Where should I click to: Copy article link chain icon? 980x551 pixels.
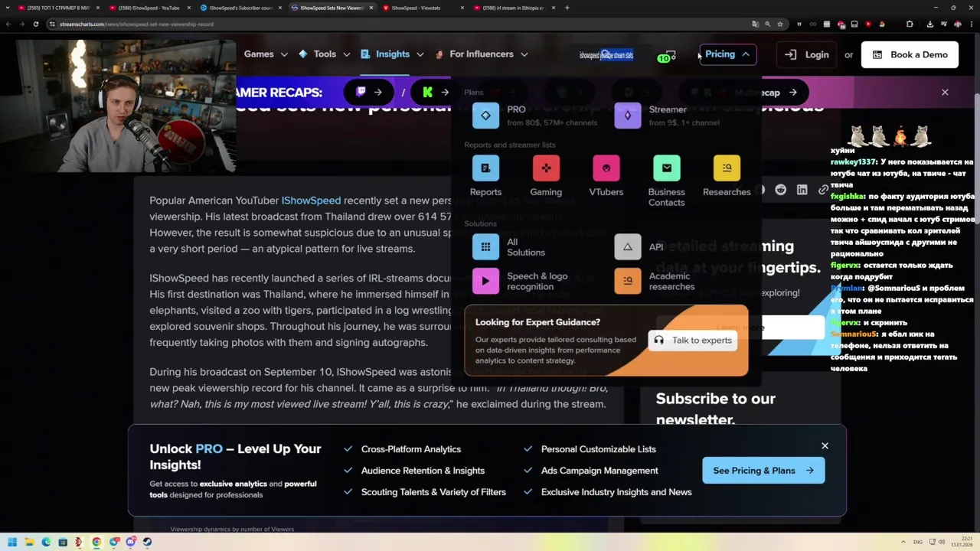coord(823,190)
